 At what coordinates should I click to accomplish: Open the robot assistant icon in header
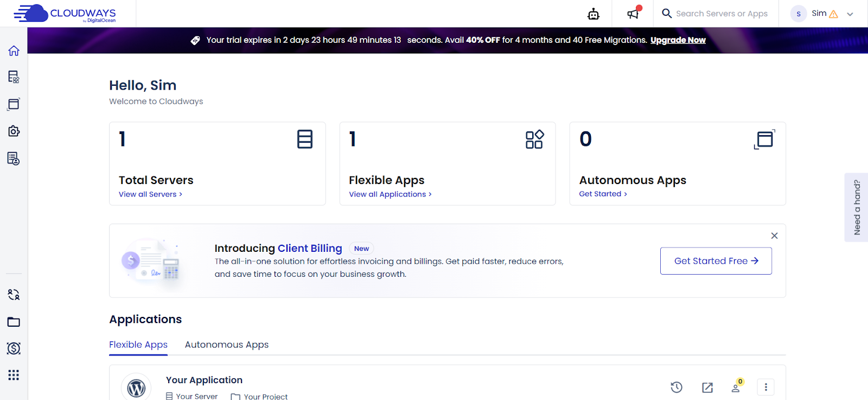click(x=593, y=14)
